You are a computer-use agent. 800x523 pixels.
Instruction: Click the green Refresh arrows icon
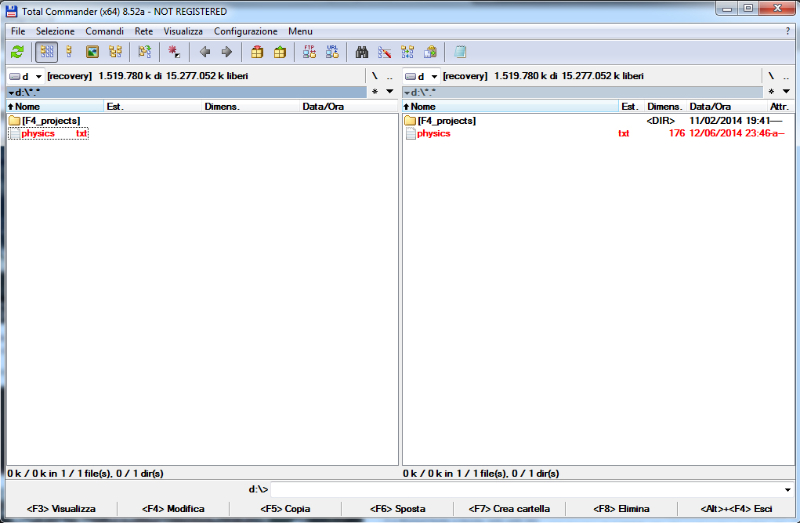click(x=17, y=52)
